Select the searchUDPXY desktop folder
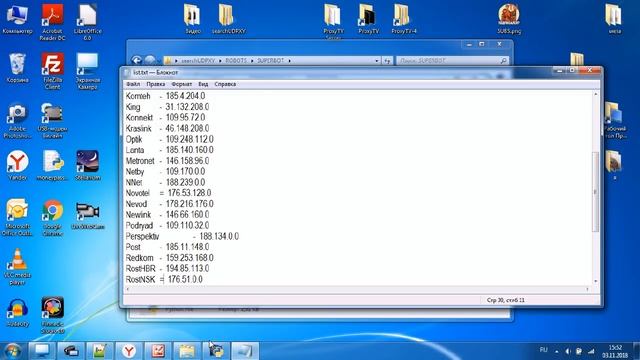The height and width of the screenshot is (360, 640). pos(228,19)
